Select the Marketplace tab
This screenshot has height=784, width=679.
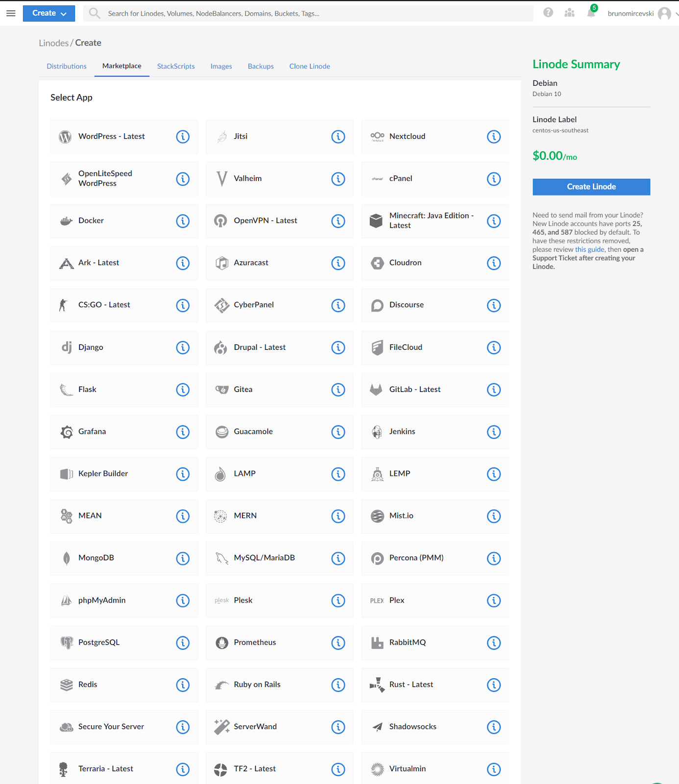pyautogui.click(x=122, y=66)
